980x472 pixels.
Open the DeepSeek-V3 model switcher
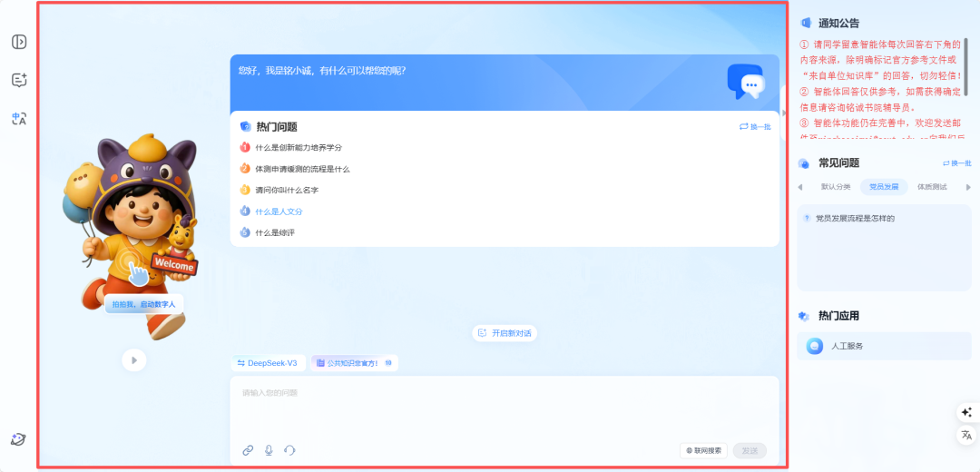coord(267,363)
